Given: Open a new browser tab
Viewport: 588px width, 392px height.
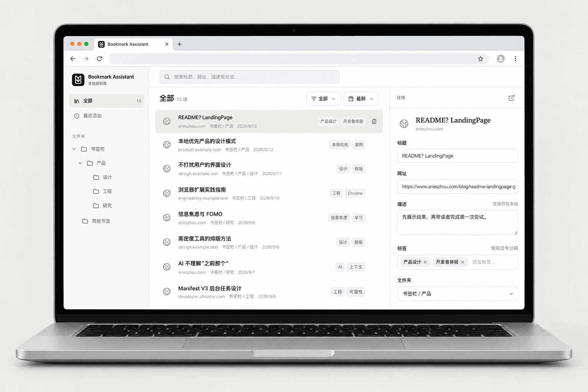Looking at the screenshot, I should [x=180, y=44].
